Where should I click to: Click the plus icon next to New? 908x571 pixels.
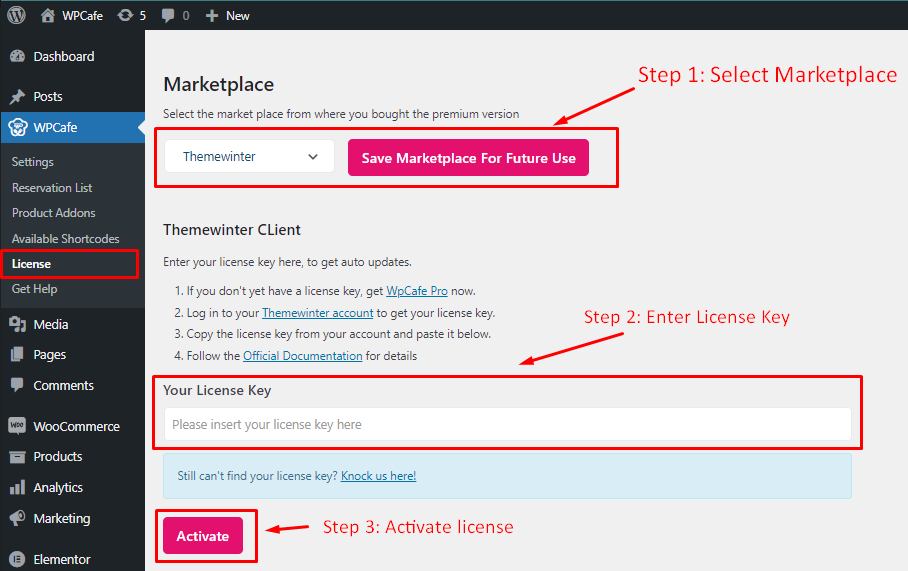coord(212,16)
